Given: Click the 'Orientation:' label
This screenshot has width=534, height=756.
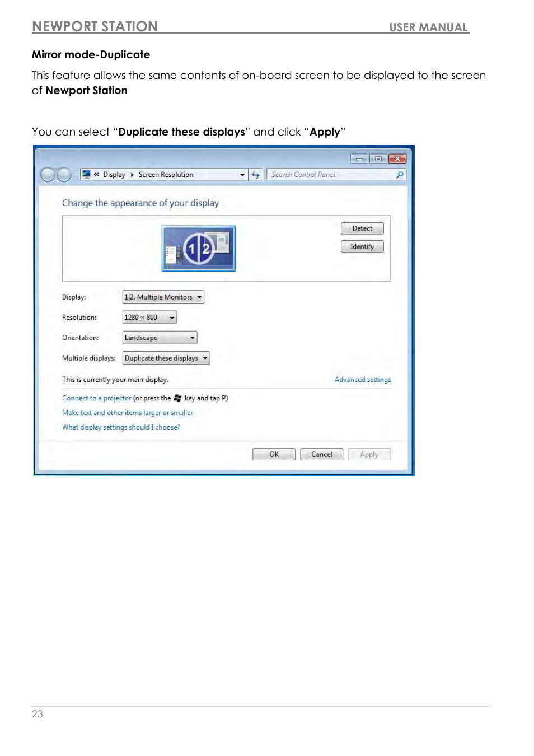Looking at the screenshot, I should tap(80, 338).
